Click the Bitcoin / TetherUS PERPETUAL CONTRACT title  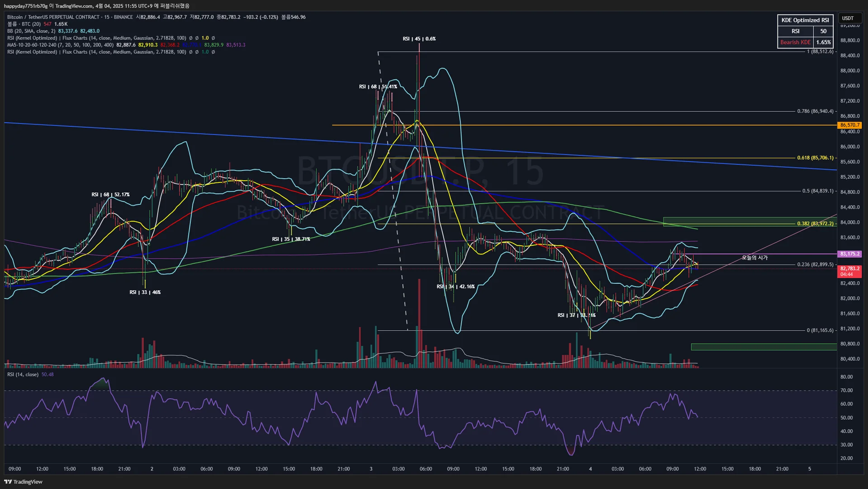point(53,17)
